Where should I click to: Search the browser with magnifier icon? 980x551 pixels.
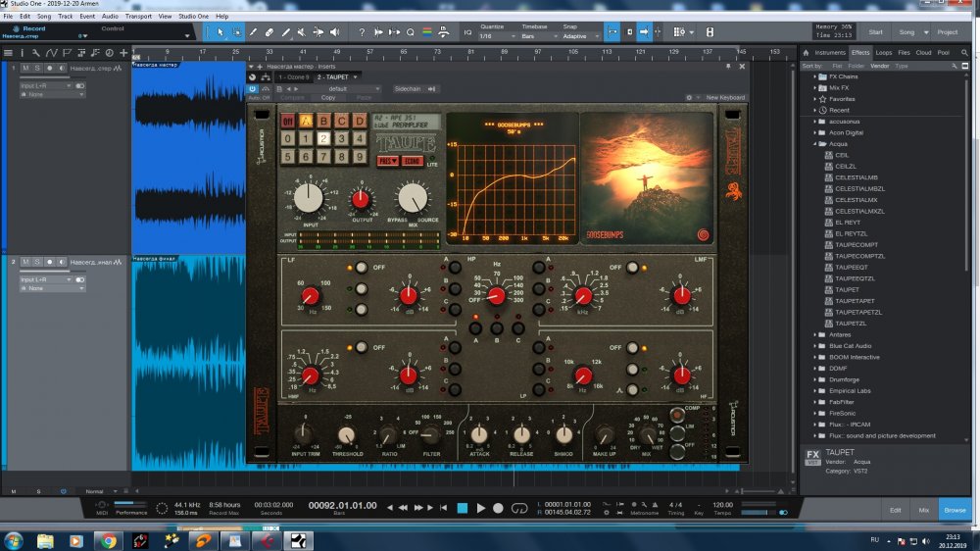[964, 53]
